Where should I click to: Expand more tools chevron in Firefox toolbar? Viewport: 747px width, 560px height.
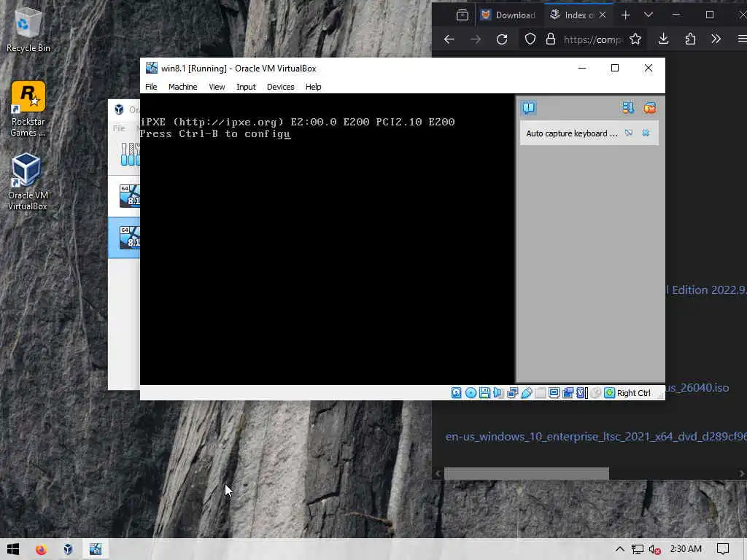tap(716, 39)
